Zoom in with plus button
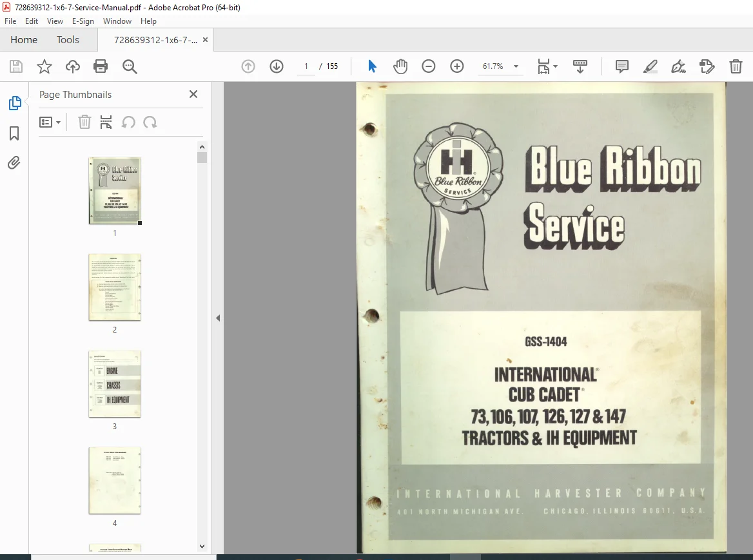The height and width of the screenshot is (560, 753). (456, 66)
